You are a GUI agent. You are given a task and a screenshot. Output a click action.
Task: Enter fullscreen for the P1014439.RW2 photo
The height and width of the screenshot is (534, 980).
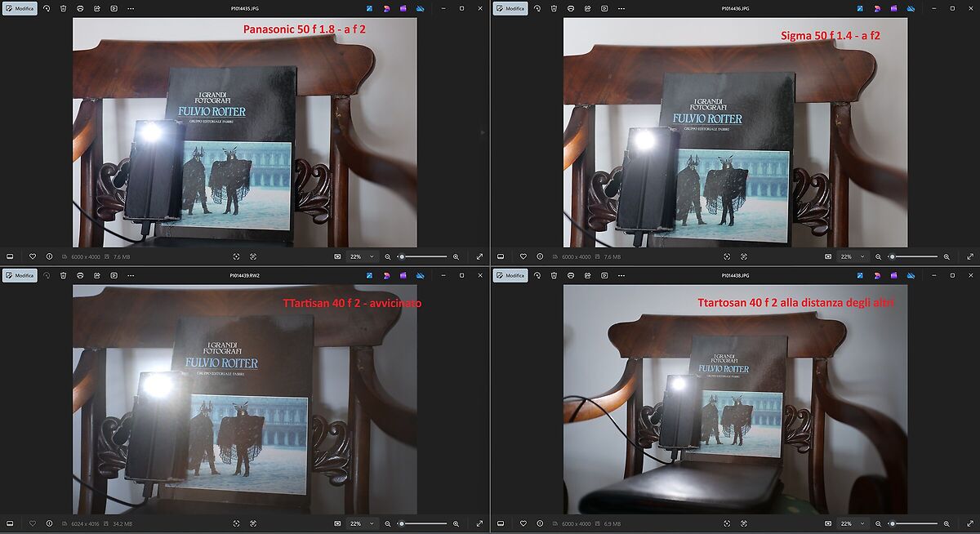[x=479, y=523]
